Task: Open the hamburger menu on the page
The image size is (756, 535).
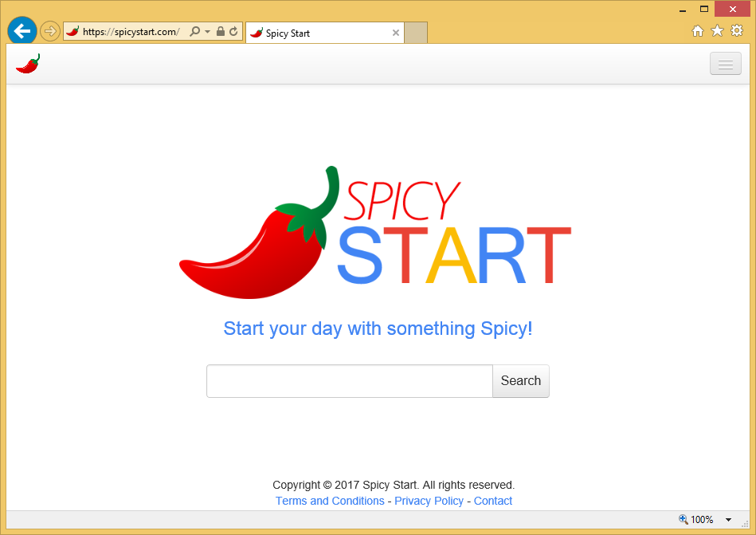Action: coord(726,64)
